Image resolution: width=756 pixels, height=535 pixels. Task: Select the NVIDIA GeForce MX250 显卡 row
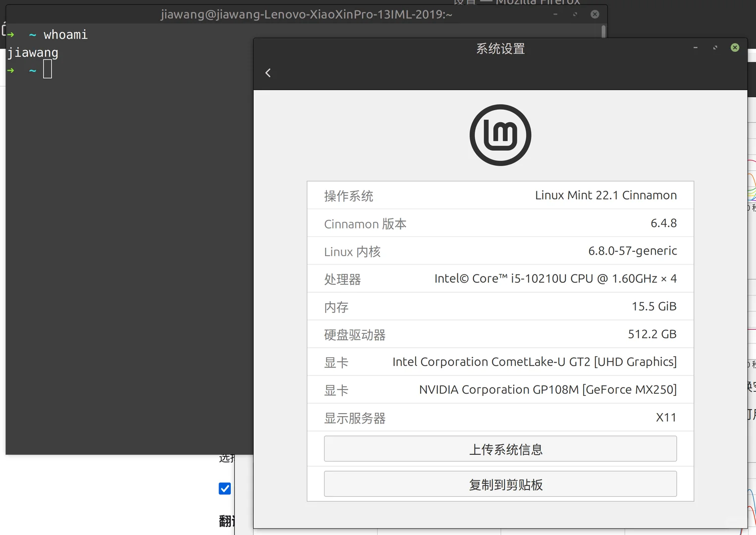pyautogui.click(x=500, y=389)
